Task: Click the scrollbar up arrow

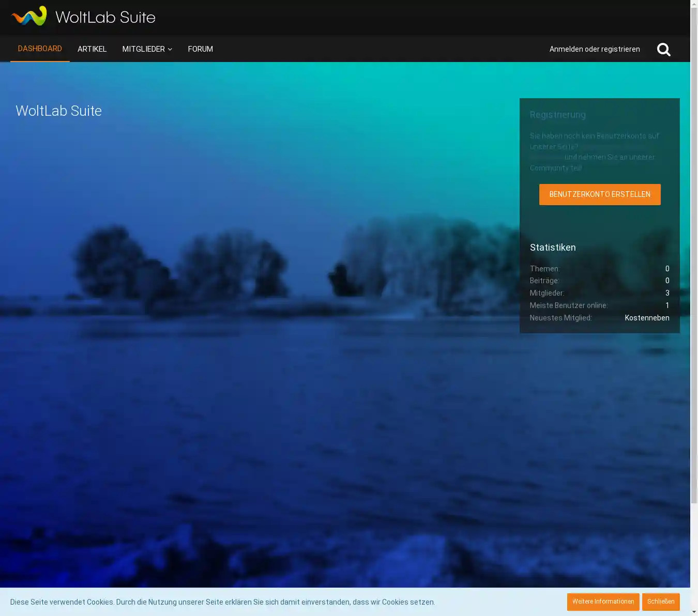Action: [x=694, y=4]
